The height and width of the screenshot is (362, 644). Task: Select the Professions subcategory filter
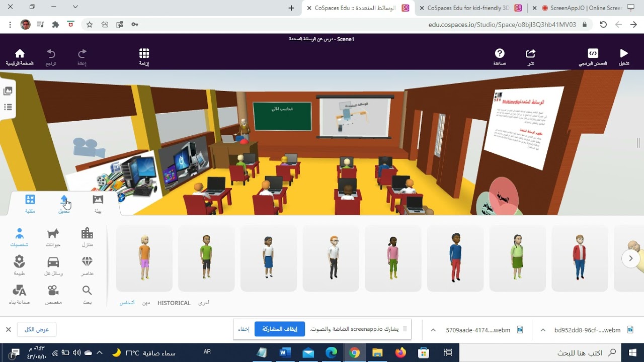click(146, 303)
